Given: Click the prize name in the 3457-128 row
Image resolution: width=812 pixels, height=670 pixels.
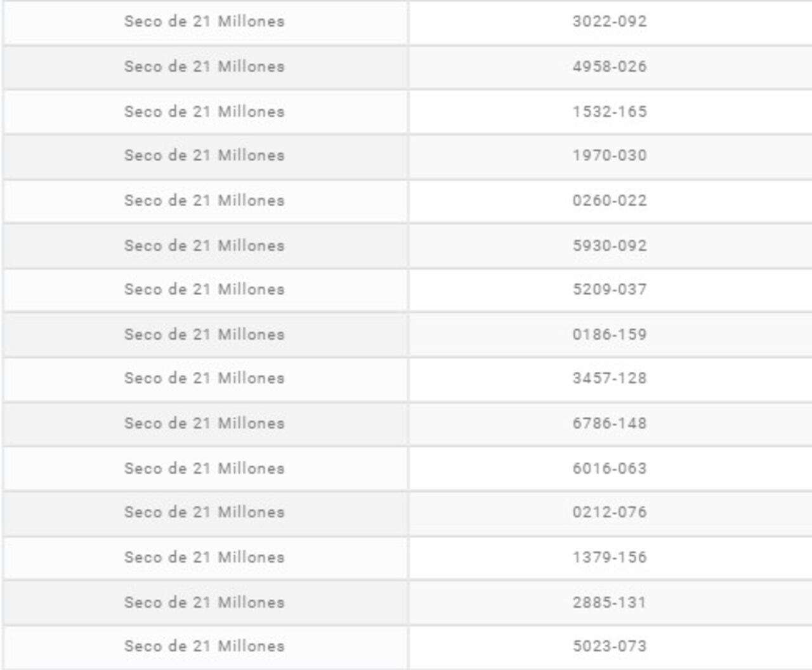Looking at the screenshot, I should pos(204,378).
